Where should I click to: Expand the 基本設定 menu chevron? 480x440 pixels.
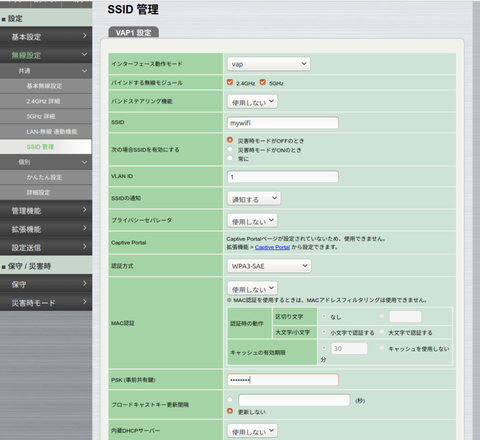coord(84,36)
